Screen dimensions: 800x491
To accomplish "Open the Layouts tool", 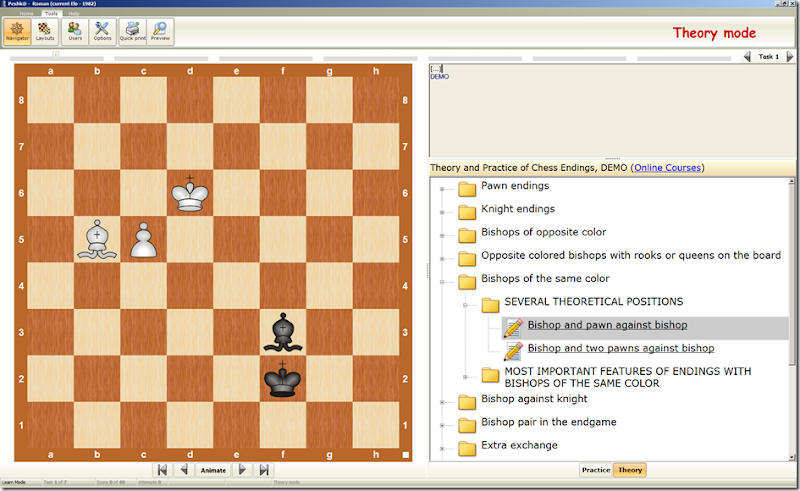I will click(44, 32).
